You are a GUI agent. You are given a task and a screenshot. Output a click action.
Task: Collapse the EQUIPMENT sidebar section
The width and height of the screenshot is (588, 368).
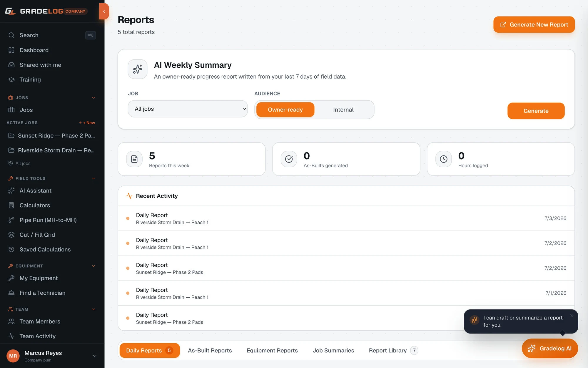click(x=93, y=266)
